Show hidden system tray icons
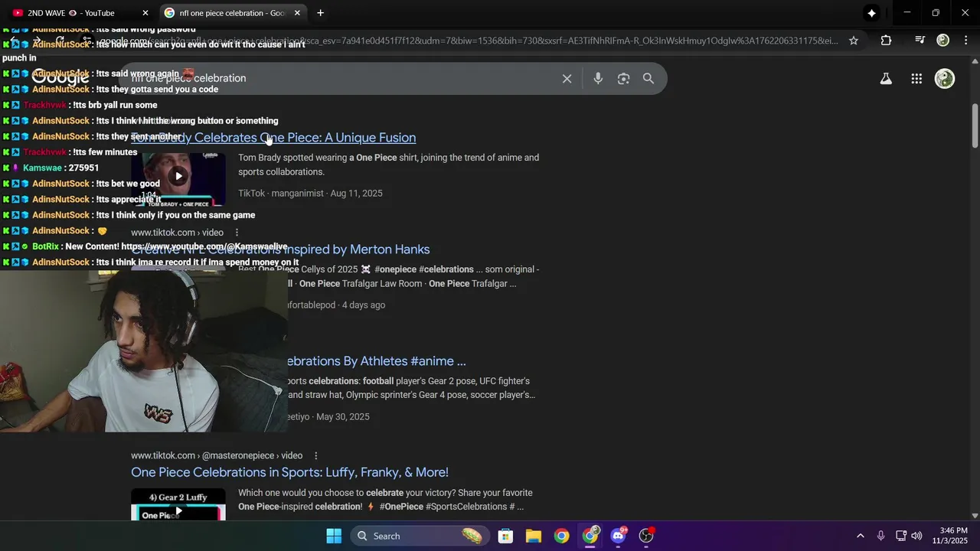The height and width of the screenshot is (551, 980). point(860,536)
